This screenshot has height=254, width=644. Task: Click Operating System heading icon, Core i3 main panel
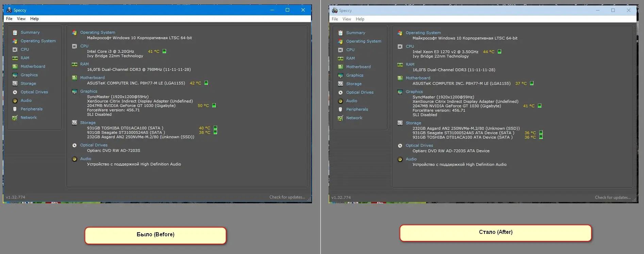click(x=75, y=33)
